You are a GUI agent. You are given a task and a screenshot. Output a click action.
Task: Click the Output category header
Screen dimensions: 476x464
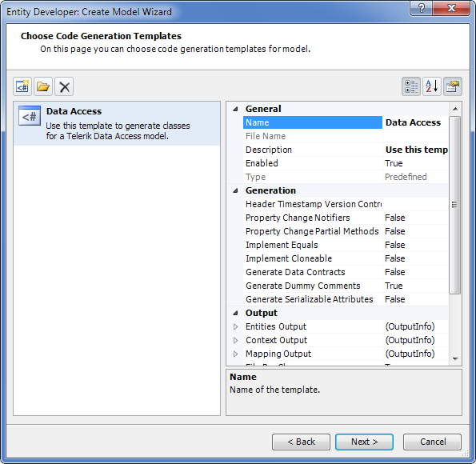(337, 313)
